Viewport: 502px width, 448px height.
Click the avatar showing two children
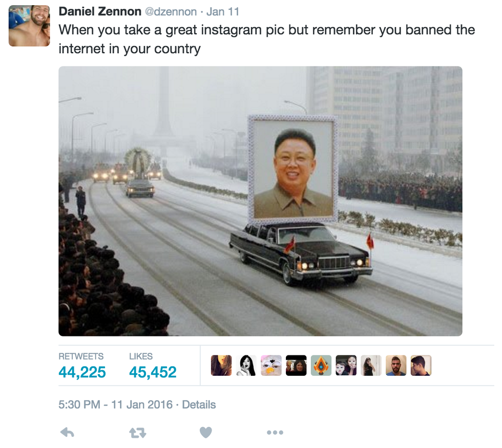click(346, 366)
